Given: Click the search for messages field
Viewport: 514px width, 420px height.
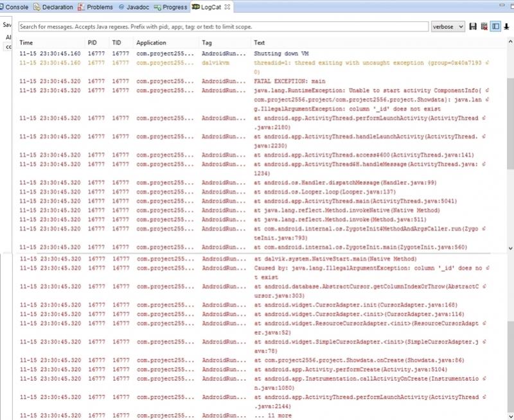Looking at the screenshot, I should (223, 26).
